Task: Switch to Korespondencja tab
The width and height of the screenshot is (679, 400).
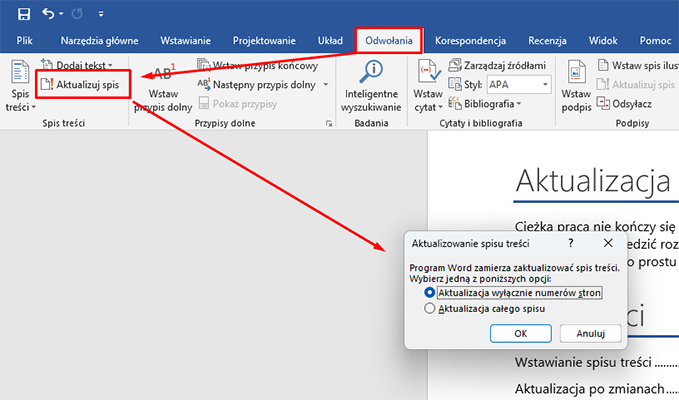Action: click(x=470, y=41)
